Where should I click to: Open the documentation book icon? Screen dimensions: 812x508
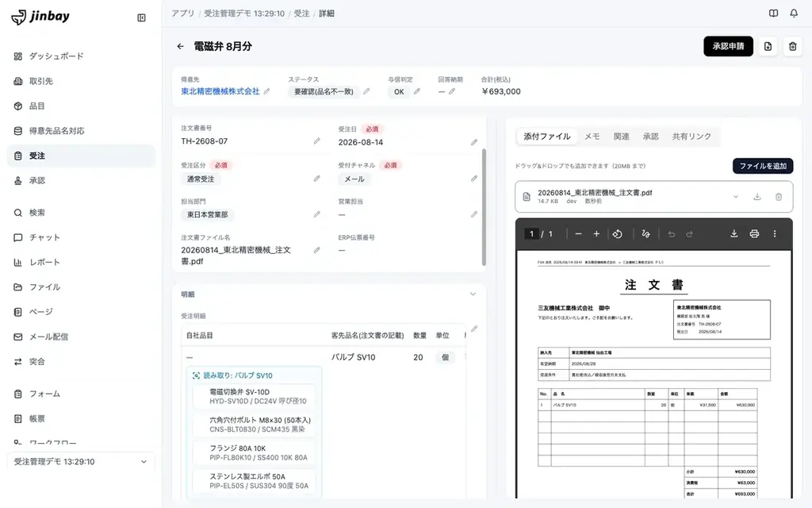773,13
